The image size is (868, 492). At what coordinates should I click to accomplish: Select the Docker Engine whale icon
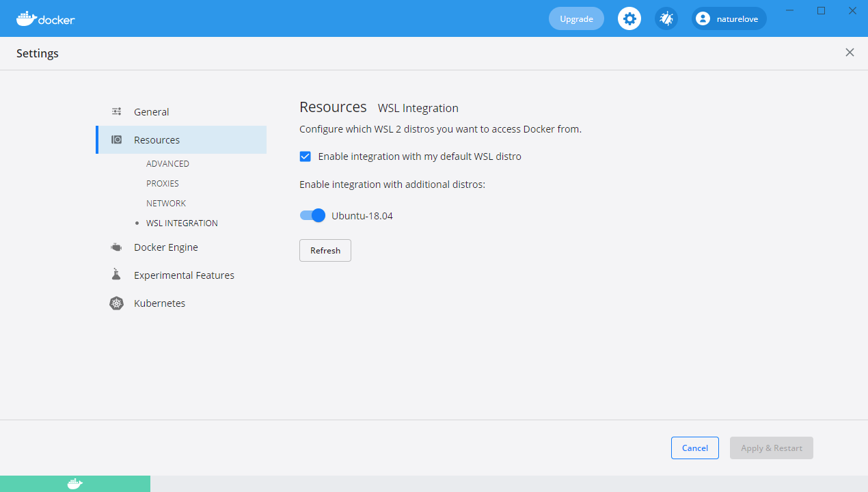[116, 247]
